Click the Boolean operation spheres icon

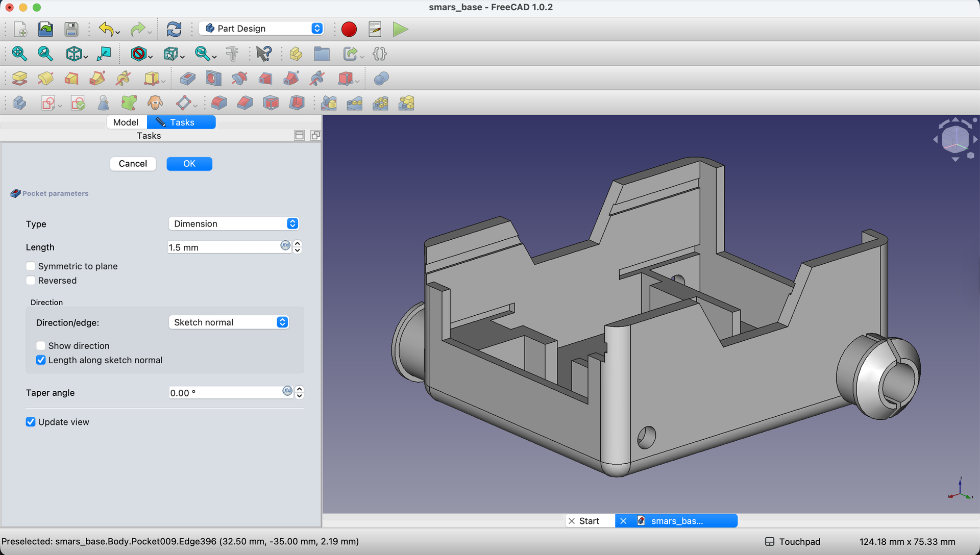click(381, 78)
